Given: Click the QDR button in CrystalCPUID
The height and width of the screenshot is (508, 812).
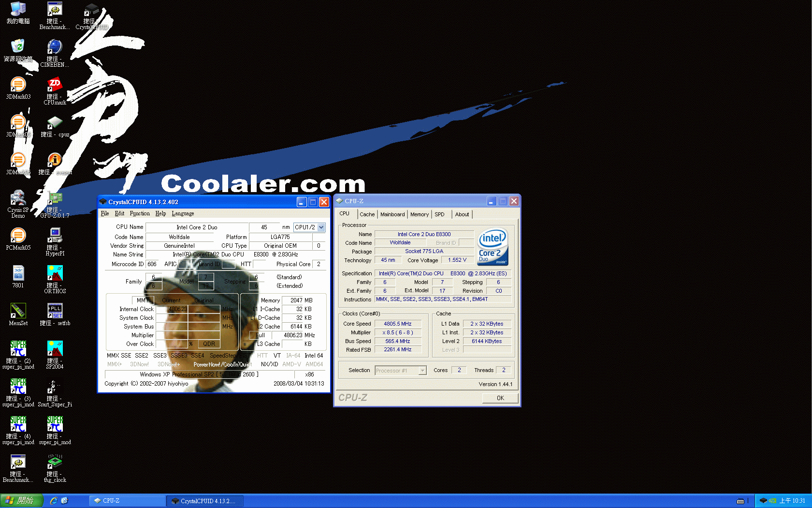Looking at the screenshot, I should pos(209,344).
